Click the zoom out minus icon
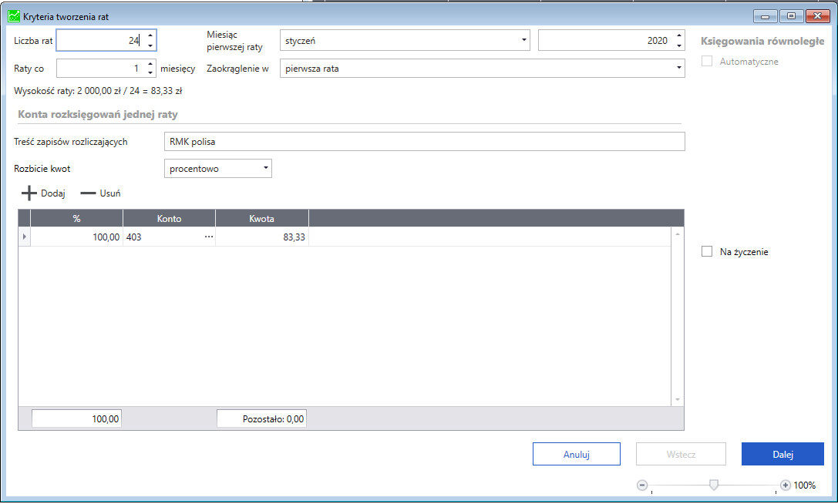Viewport: 838px width, 504px height. (x=642, y=486)
